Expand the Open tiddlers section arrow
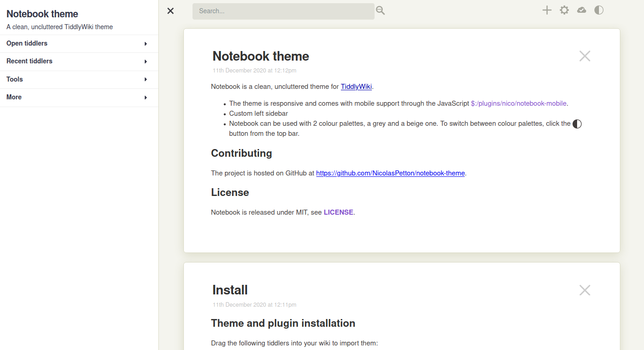 (146, 44)
